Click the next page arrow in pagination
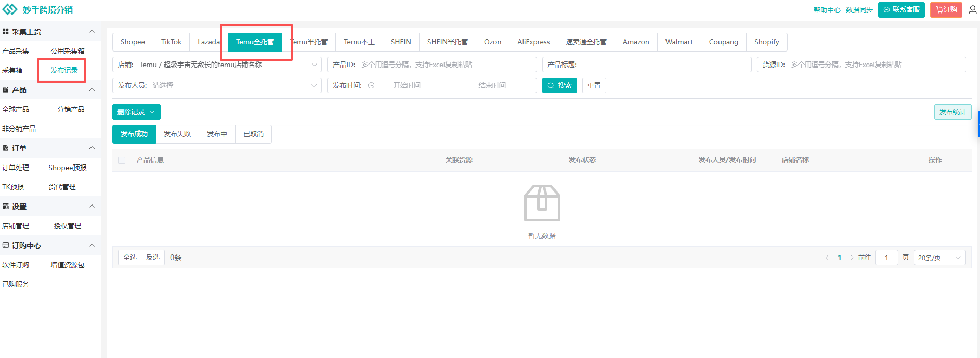Viewport: 980px width, 358px height. tap(852, 258)
